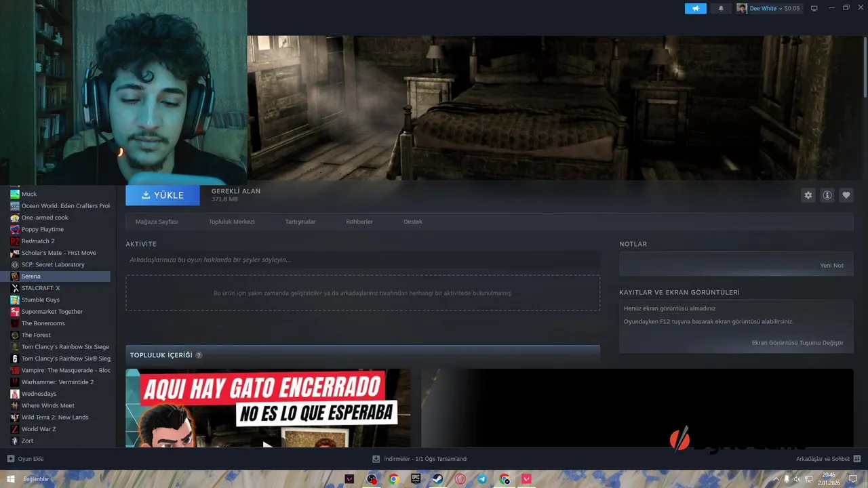Click the Topluluk İçeriği help question mark

click(199, 355)
